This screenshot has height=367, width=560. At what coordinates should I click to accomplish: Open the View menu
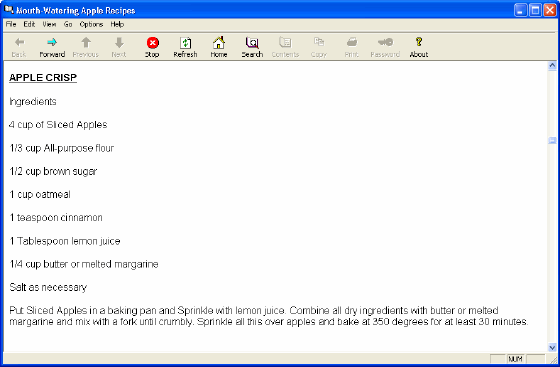click(x=49, y=24)
